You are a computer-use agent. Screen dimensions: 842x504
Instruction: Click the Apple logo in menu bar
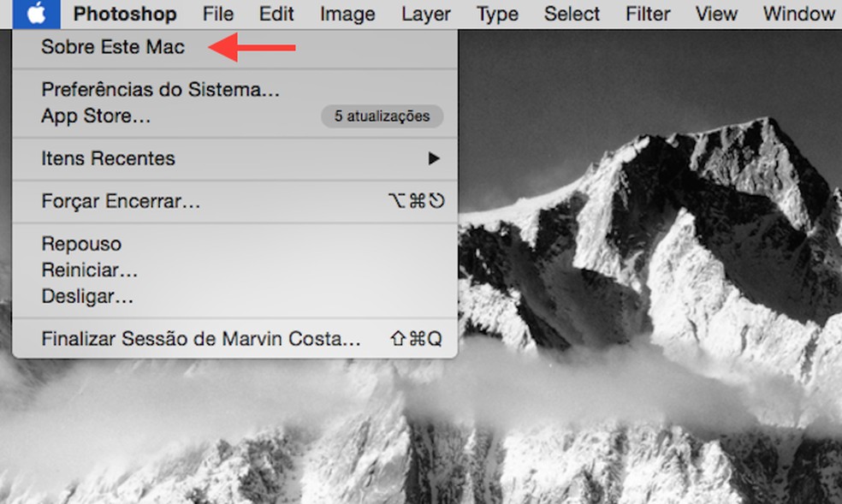[34, 13]
